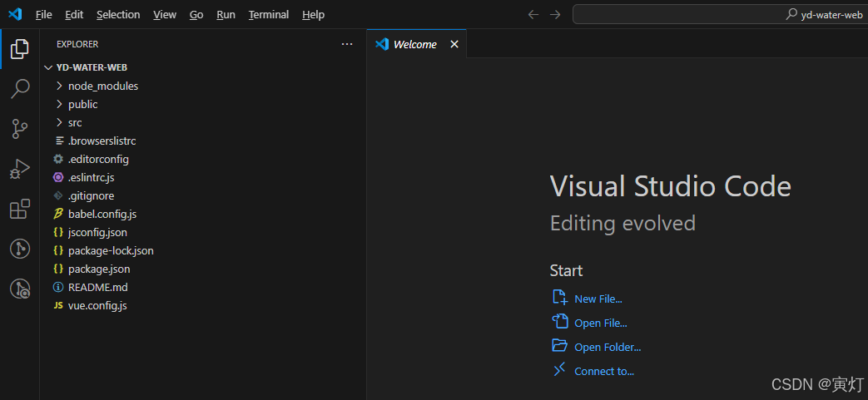Click the Open Folder... link
This screenshot has height=400, width=868.
pyautogui.click(x=608, y=348)
